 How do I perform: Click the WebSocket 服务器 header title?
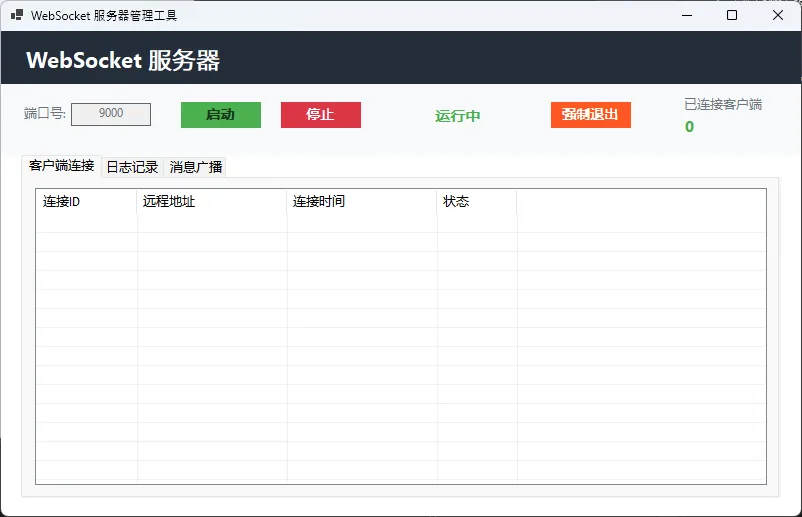tap(123, 61)
